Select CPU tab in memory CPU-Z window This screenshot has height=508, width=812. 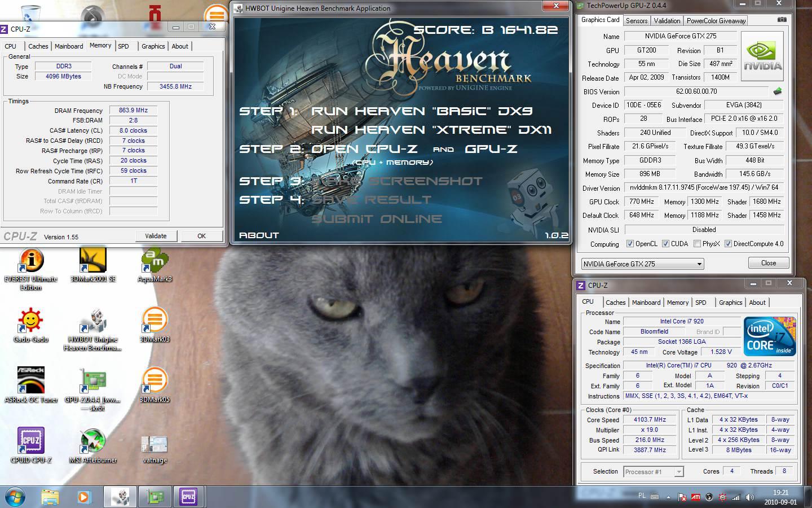11,46
